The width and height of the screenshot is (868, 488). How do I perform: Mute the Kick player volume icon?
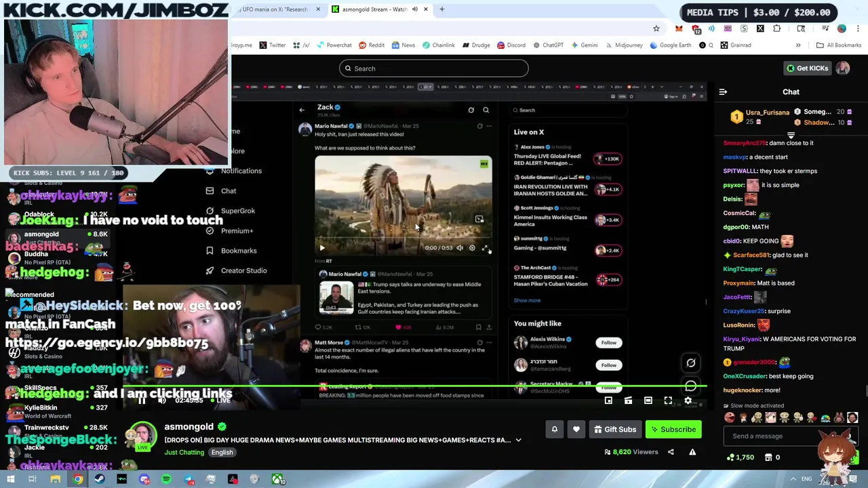[x=161, y=401]
